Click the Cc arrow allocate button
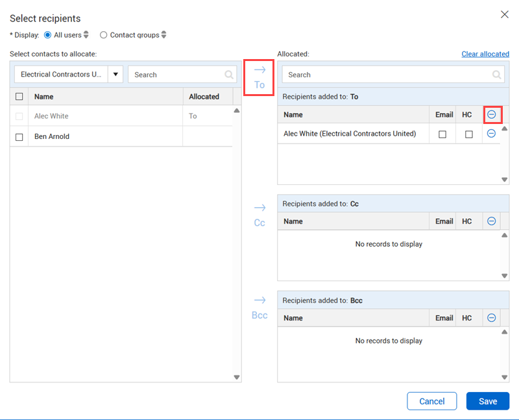 259,215
